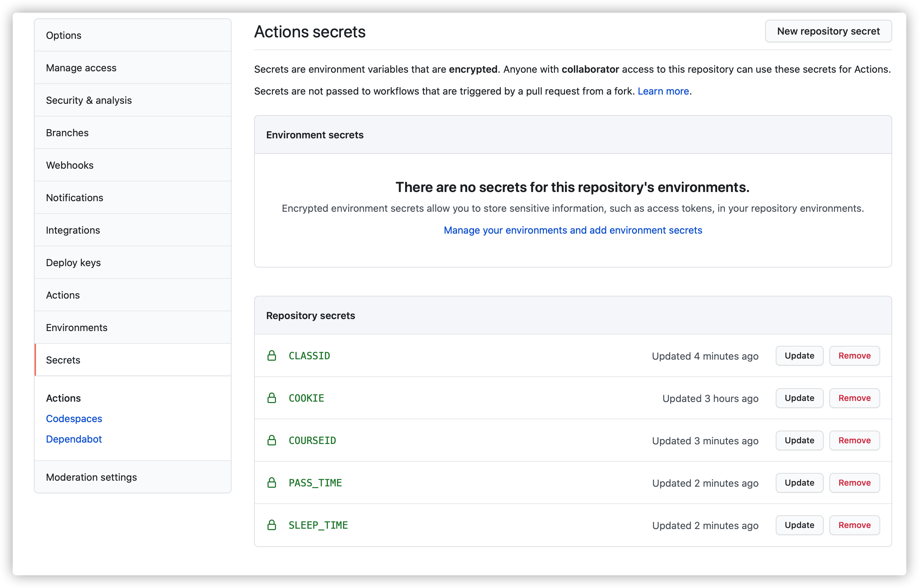
Task: Open the Codespaces secrets page
Action: pyautogui.click(x=74, y=419)
